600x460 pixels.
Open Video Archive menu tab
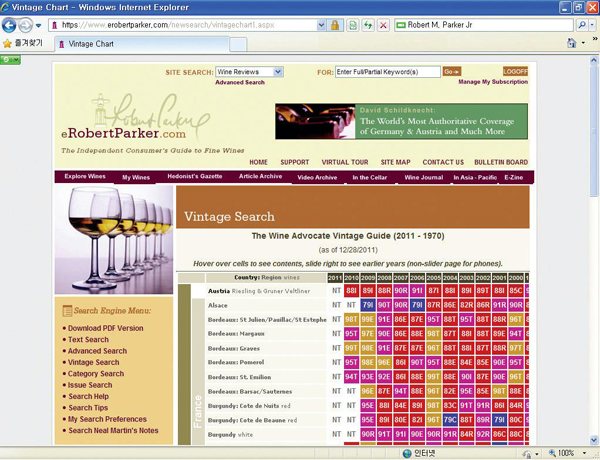(x=317, y=177)
